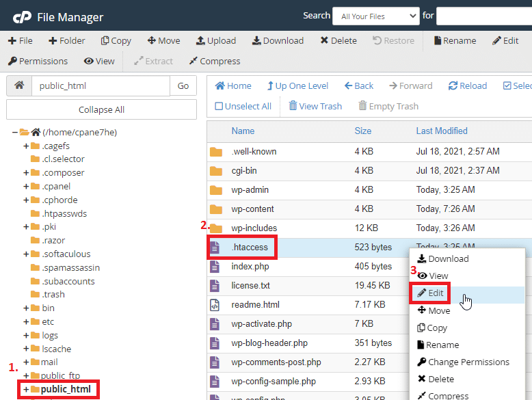Click Rename in the top toolbar
The image size is (532, 400).
(x=455, y=41)
